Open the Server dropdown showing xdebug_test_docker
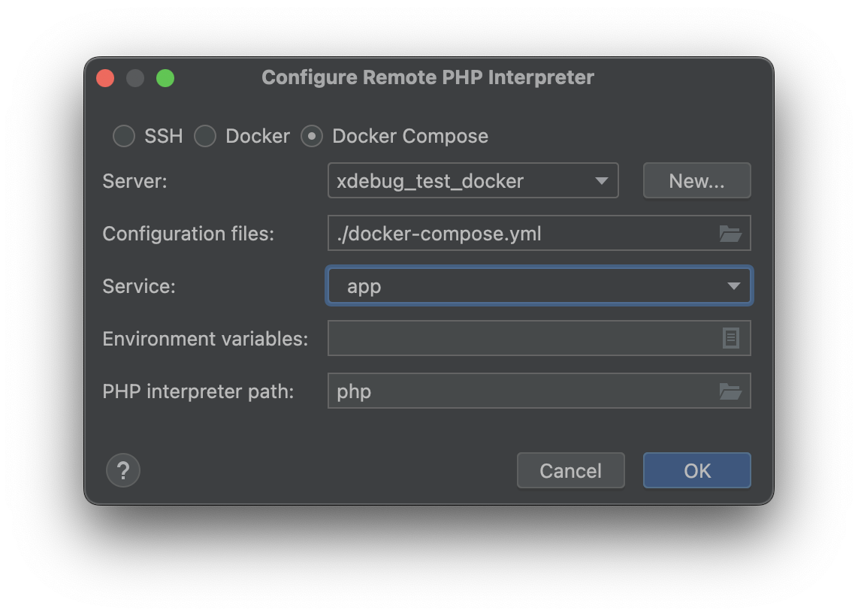This screenshot has height=616, width=858. [473, 181]
